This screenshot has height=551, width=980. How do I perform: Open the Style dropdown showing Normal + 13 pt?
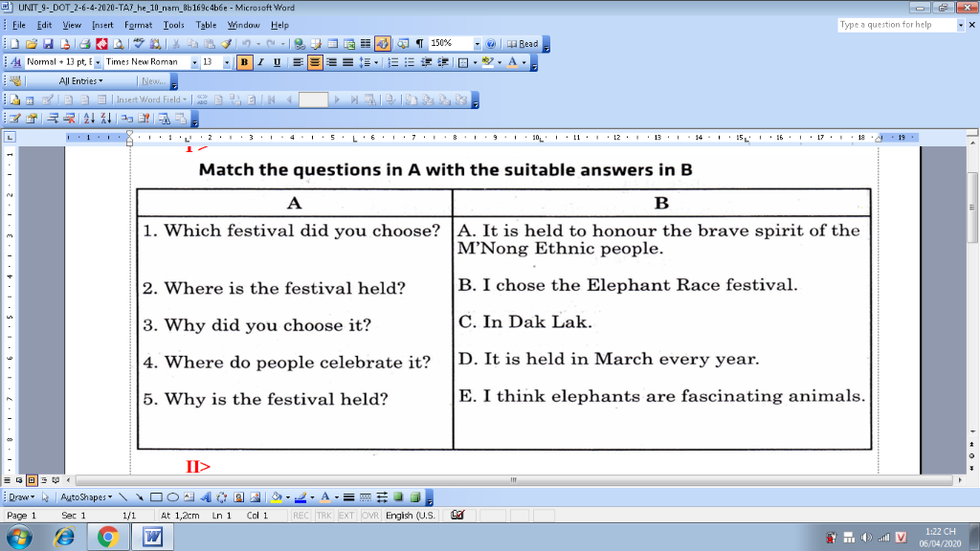(x=98, y=62)
